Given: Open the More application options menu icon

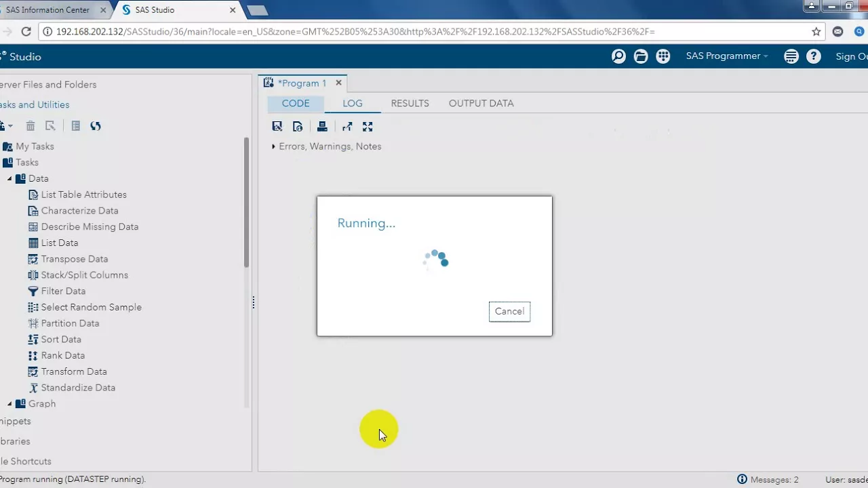Looking at the screenshot, I should 791,57.
